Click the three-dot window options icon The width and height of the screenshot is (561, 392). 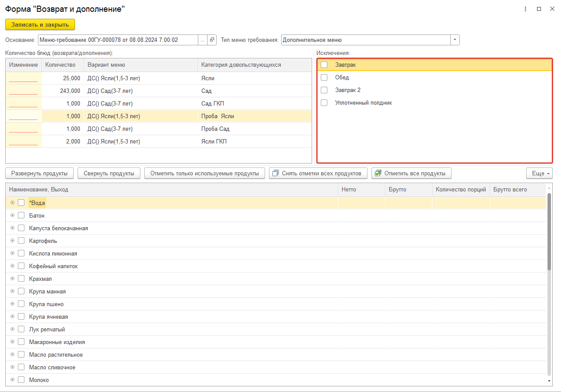526,9
